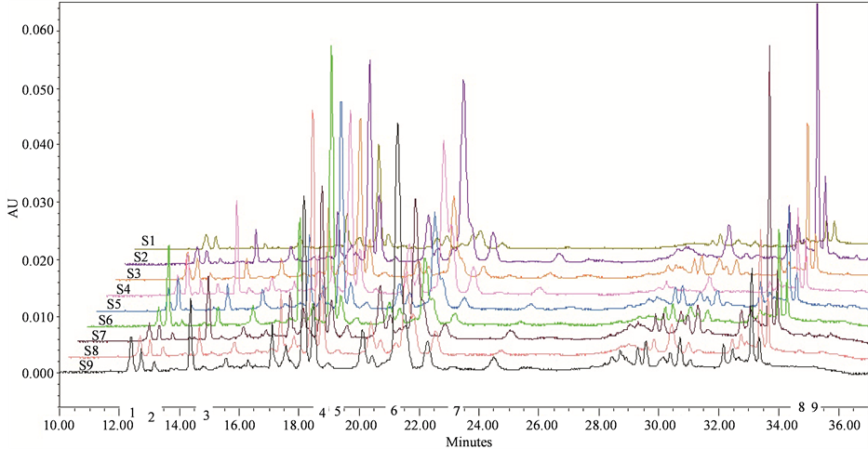Click the 36.00 x-axis tick label
Screen dimensions: 868x449
pos(838,426)
